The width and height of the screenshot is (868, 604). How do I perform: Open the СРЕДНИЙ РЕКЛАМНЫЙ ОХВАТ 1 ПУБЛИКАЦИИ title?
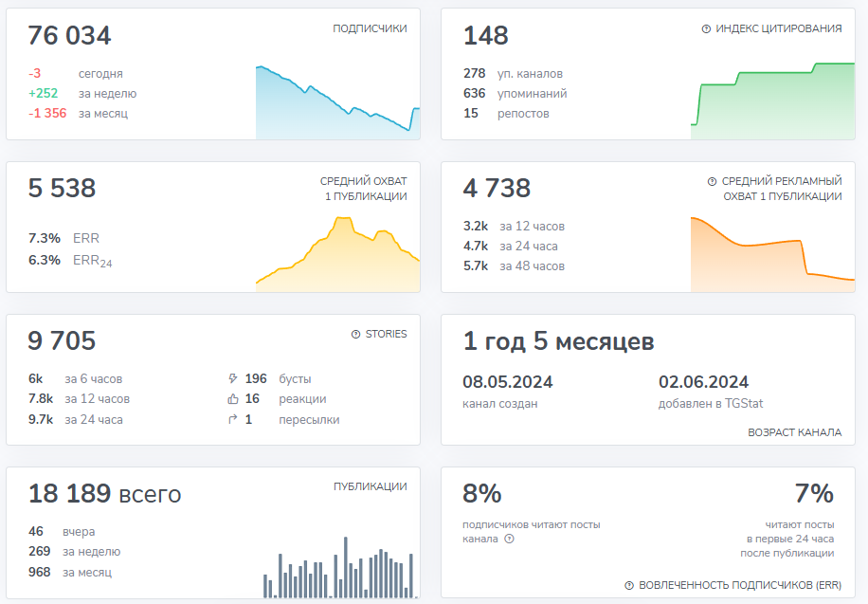782,189
